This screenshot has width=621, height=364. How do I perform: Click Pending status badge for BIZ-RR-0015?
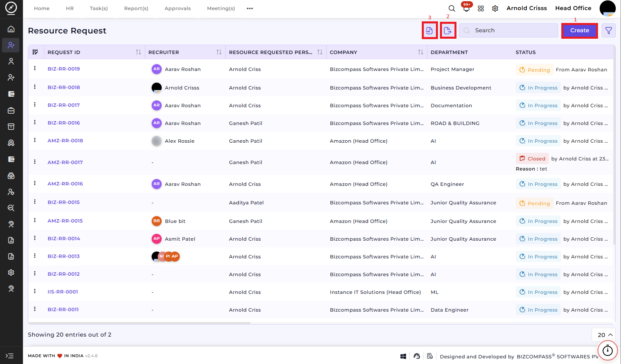pyautogui.click(x=534, y=203)
